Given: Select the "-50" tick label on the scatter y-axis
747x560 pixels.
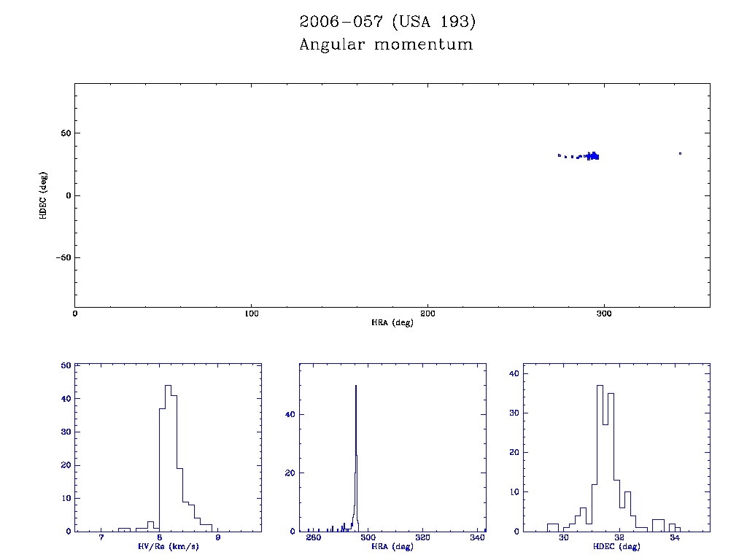Looking at the screenshot, I should tap(61, 258).
